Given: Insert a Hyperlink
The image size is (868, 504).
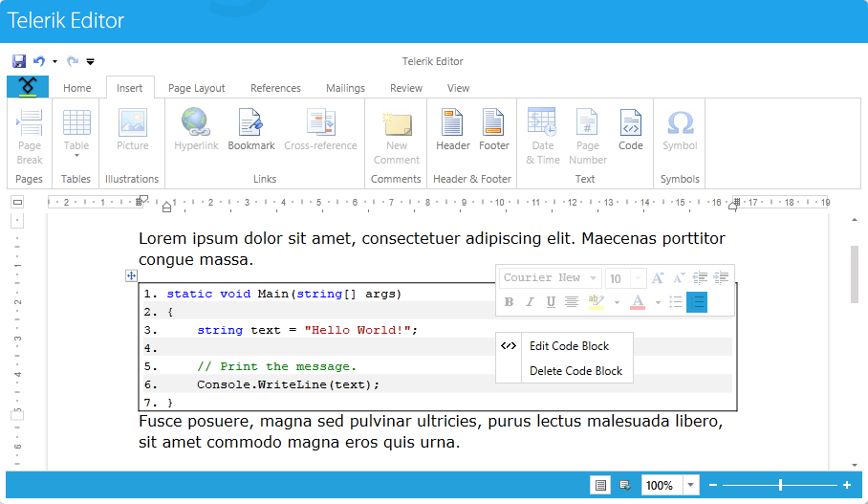Looking at the screenshot, I should pos(196,130).
